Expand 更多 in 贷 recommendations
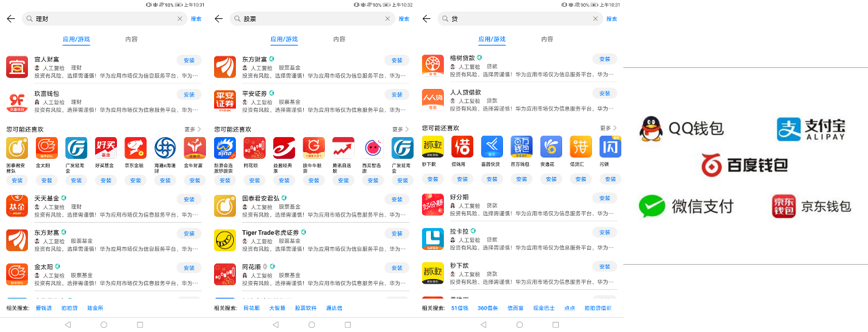Screen dimensions: 868x332 (608, 128)
